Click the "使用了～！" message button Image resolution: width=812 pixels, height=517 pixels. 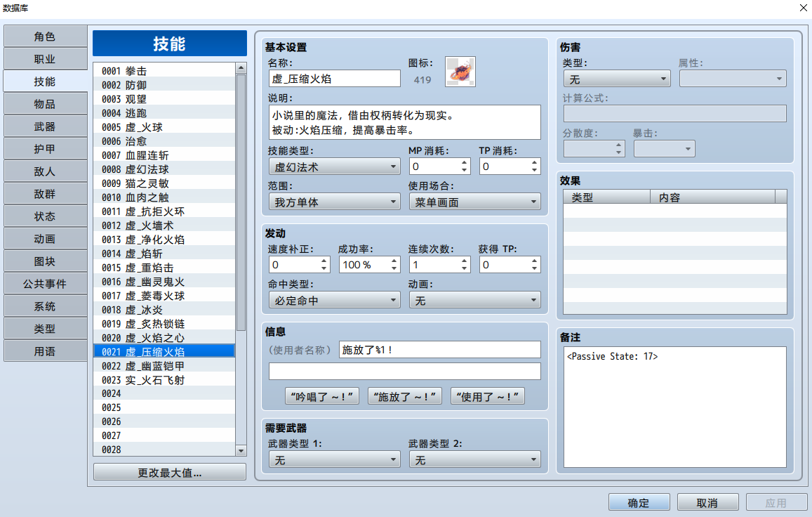487,396
